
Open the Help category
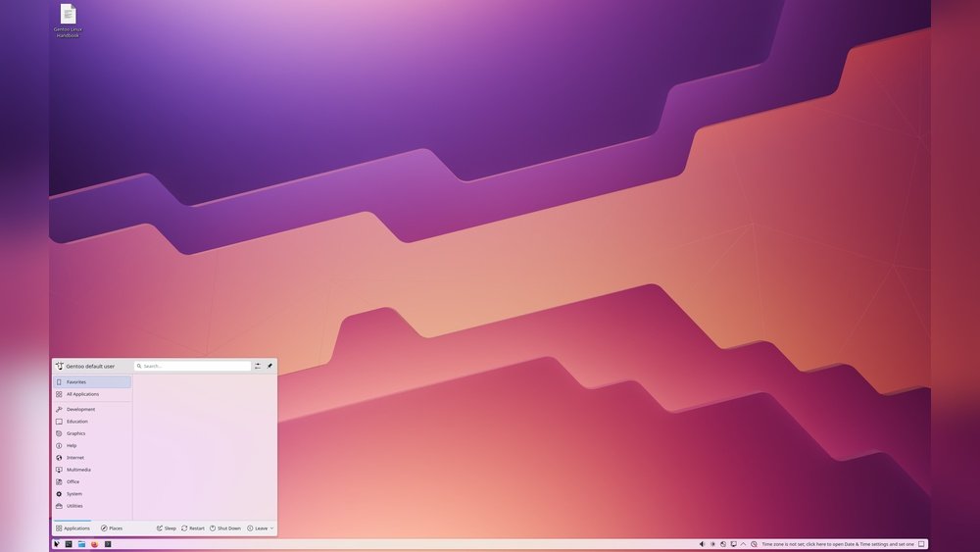pyautogui.click(x=92, y=446)
